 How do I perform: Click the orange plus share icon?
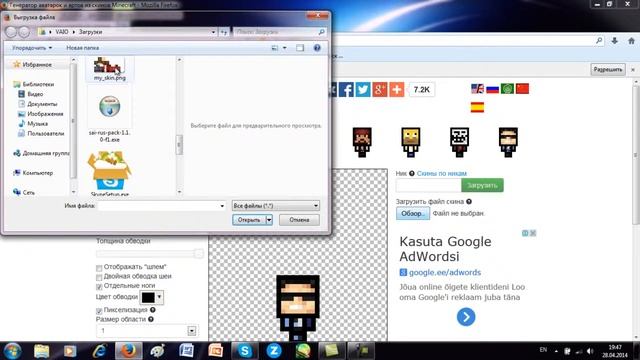pyautogui.click(x=396, y=89)
